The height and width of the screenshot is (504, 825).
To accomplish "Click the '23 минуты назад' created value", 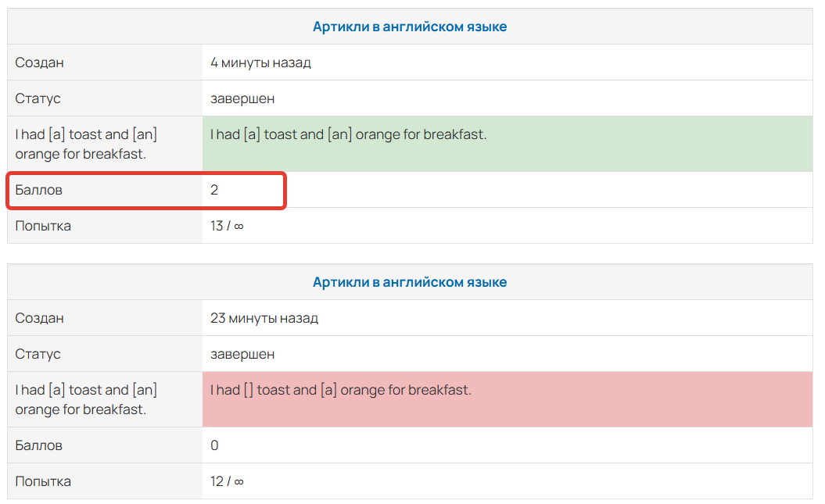I will pos(264,318).
